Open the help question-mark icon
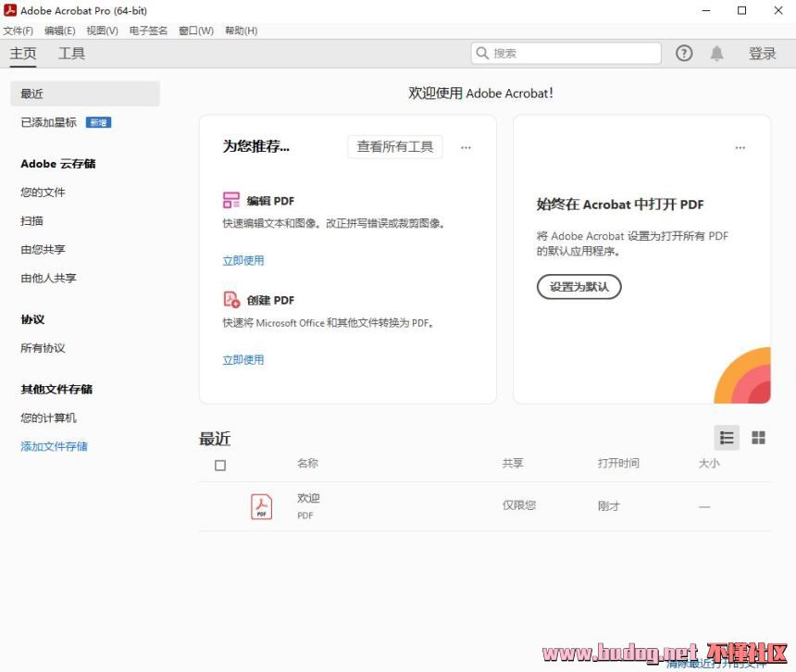The height and width of the screenshot is (672, 796). [684, 54]
